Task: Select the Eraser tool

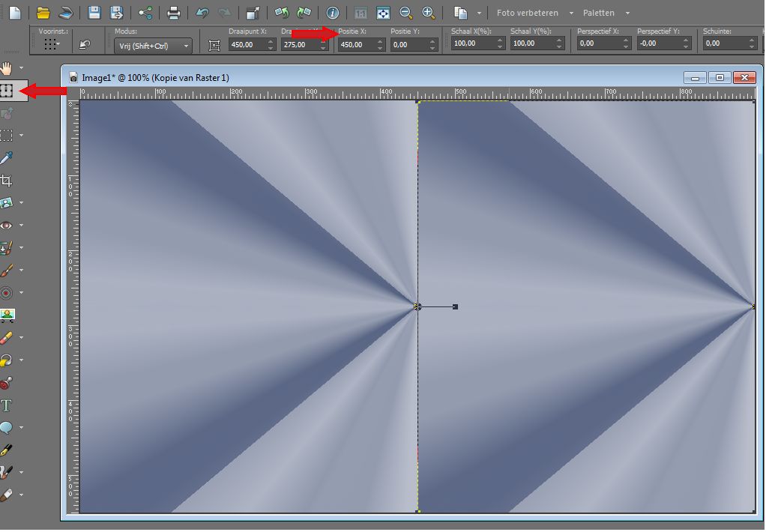Action: point(6,338)
